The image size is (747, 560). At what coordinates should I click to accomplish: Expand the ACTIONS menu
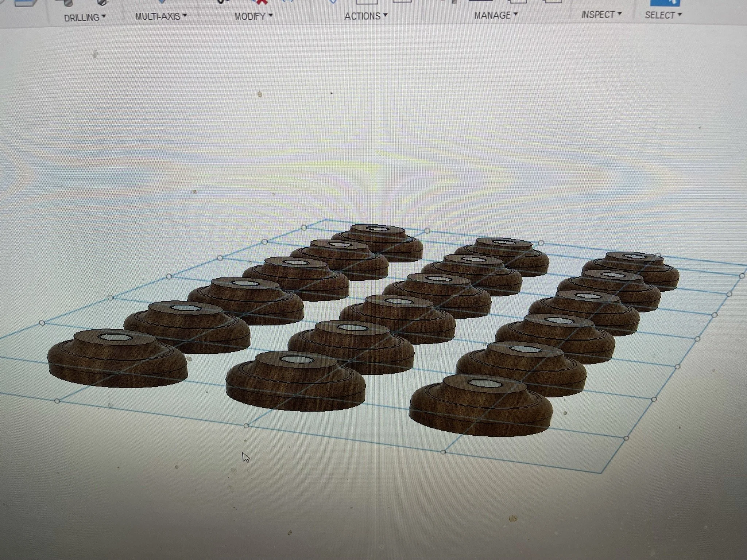click(x=366, y=16)
